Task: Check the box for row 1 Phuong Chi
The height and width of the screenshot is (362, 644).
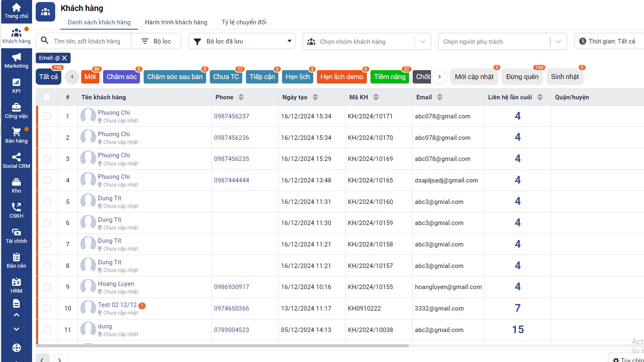Action: coord(47,116)
